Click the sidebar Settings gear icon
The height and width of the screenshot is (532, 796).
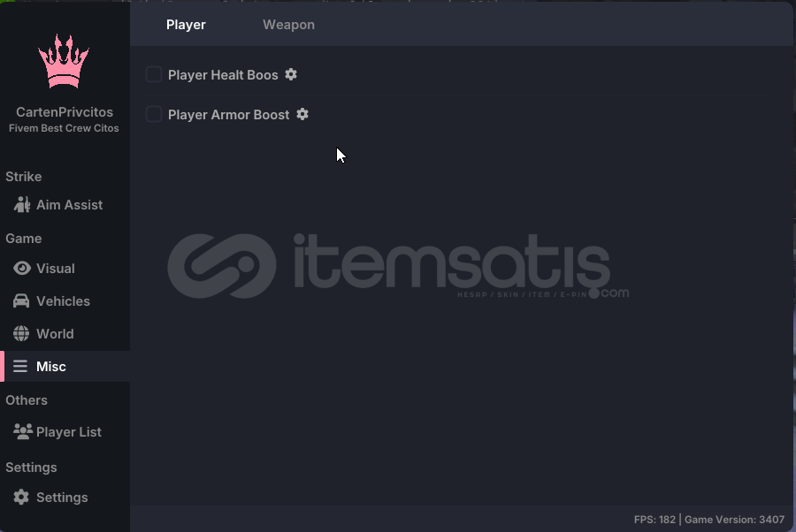(21, 497)
